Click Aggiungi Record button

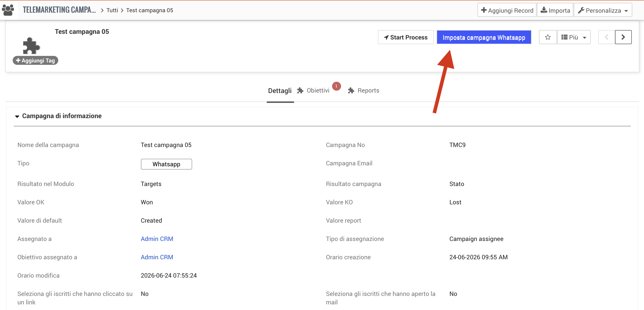[507, 10]
